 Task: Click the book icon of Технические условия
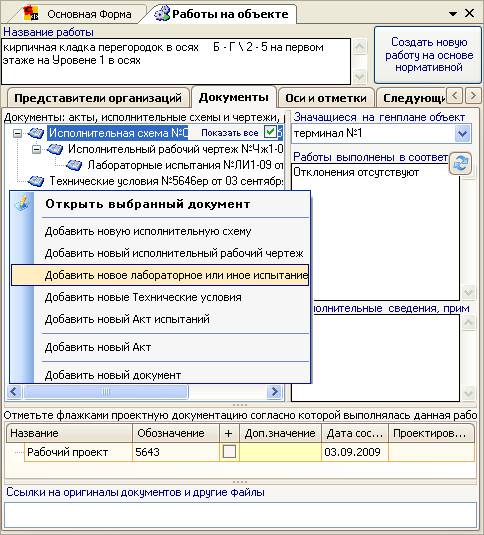click(36, 181)
